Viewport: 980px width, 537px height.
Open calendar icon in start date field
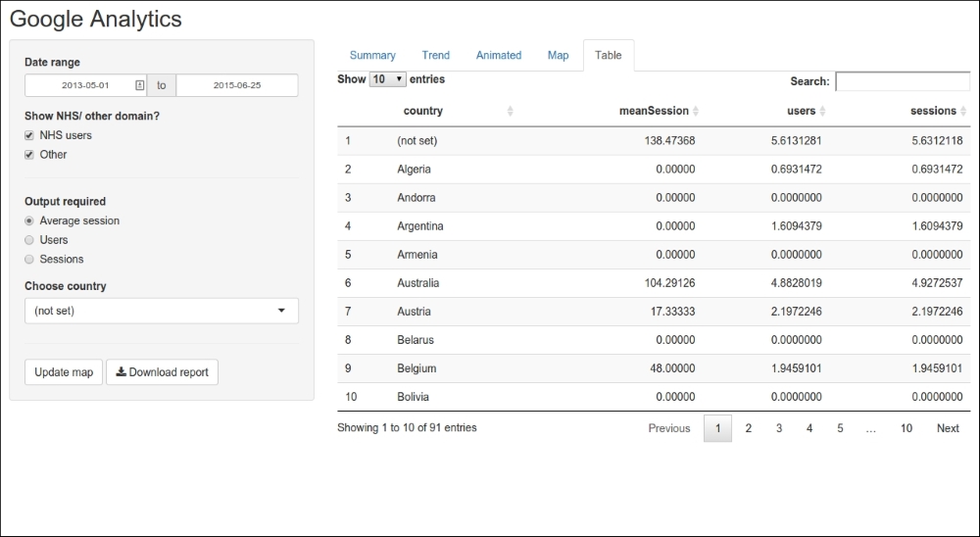[x=140, y=85]
